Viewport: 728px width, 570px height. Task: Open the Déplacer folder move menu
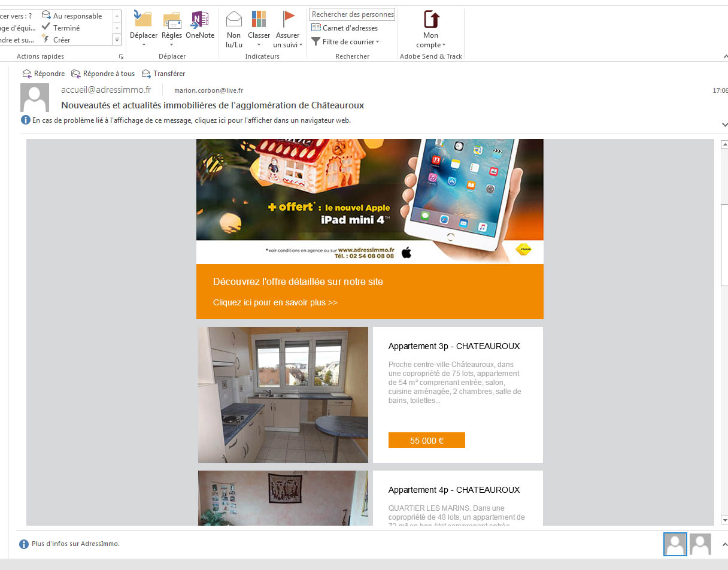pos(144,29)
